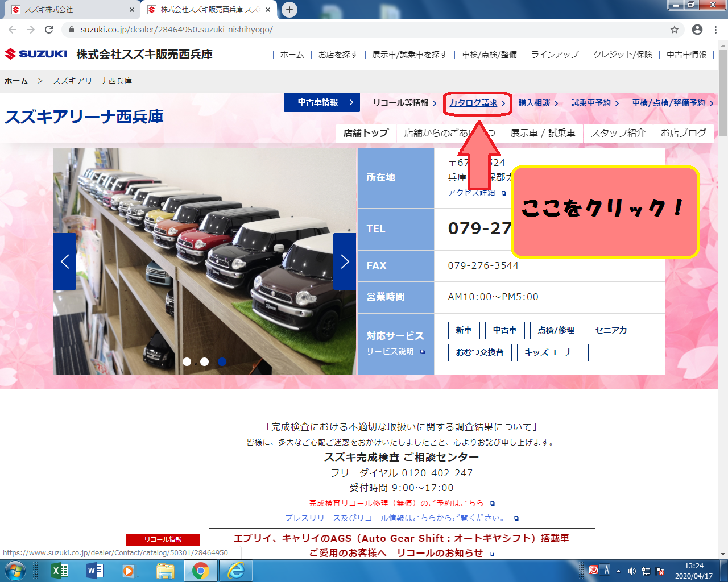Click the 点検/修理 service tag
The width and height of the screenshot is (728, 582).
[x=556, y=330]
